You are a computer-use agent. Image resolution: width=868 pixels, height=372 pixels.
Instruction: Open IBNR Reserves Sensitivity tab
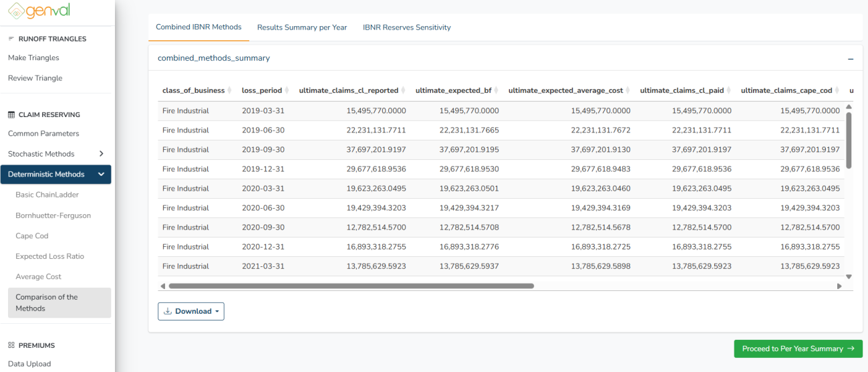tap(407, 27)
